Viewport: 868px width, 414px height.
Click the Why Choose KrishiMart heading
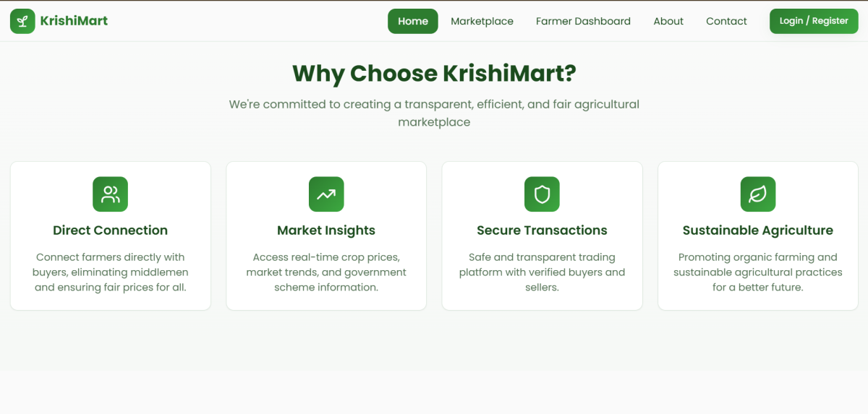tap(434, 73)
